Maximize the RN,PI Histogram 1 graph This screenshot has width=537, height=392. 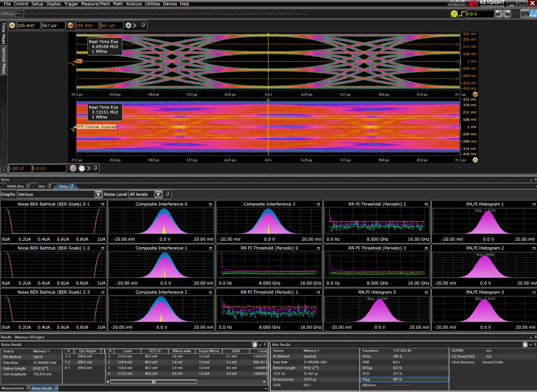(x=534, y=204)
